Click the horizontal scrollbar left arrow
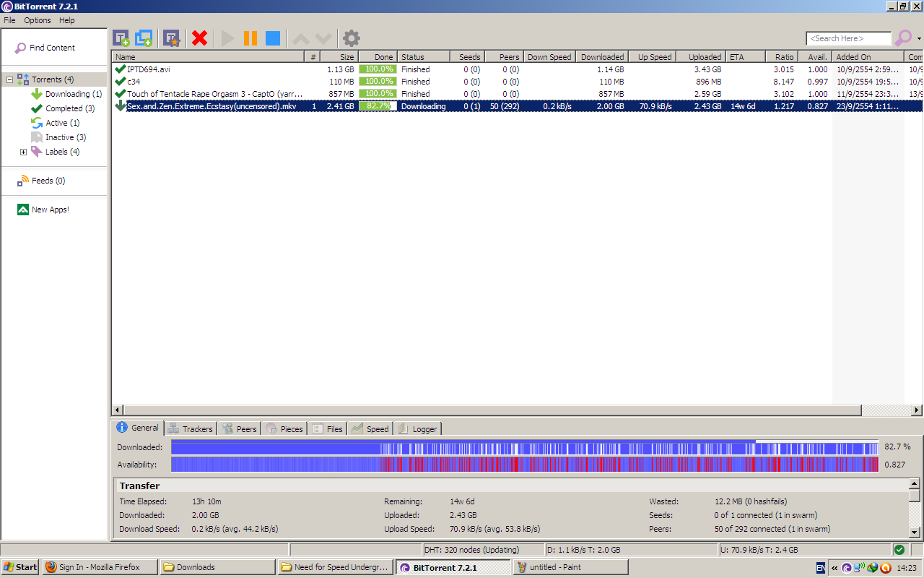The width and height of the screenshot is (924, 578). (x=117, y=410)
